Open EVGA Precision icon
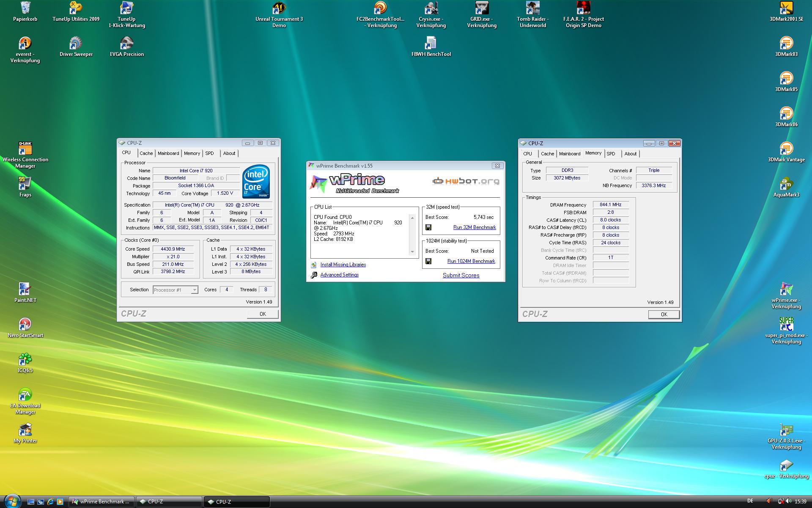The image size is (812, 508). tap(126, 47)
